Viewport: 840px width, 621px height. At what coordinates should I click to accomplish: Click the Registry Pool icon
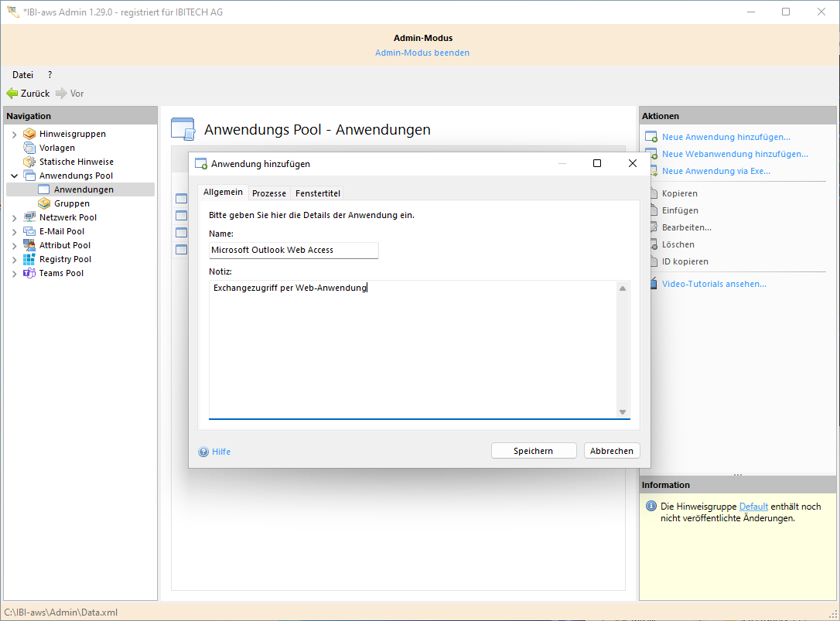point(29,259)
